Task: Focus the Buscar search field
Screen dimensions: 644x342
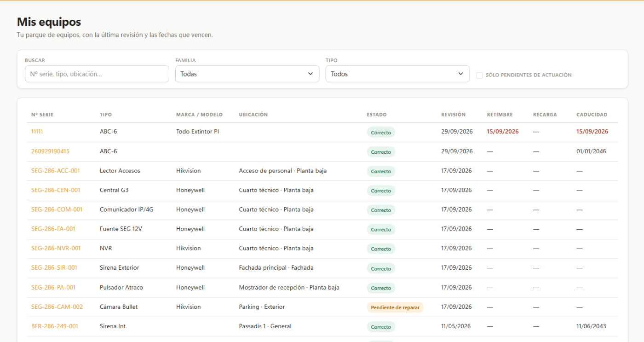Action: [x=97, y=74]
